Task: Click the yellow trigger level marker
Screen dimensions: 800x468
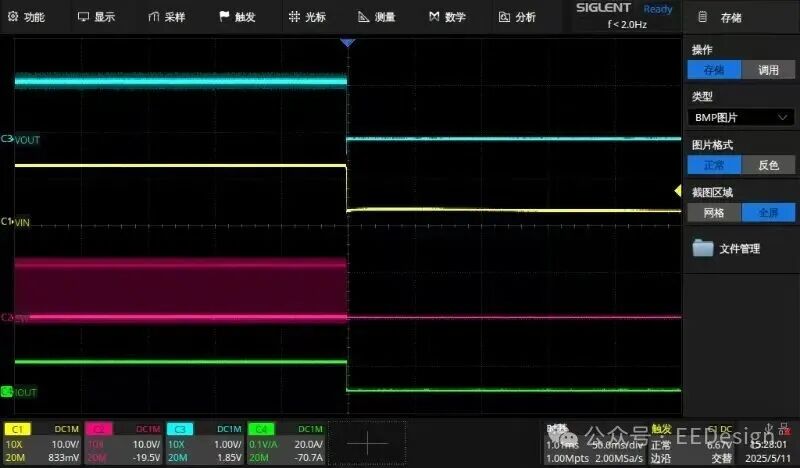Action: coord(678,190)
